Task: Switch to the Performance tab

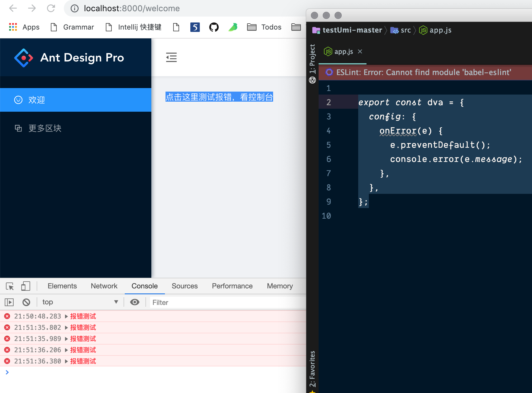Action: 232,286
